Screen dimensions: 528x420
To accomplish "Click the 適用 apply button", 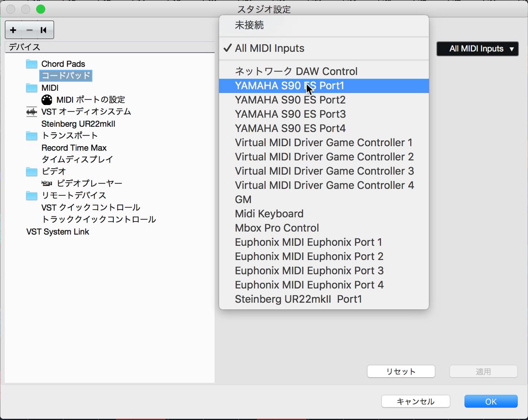I will pyautogui.click(x=483, y=372).
